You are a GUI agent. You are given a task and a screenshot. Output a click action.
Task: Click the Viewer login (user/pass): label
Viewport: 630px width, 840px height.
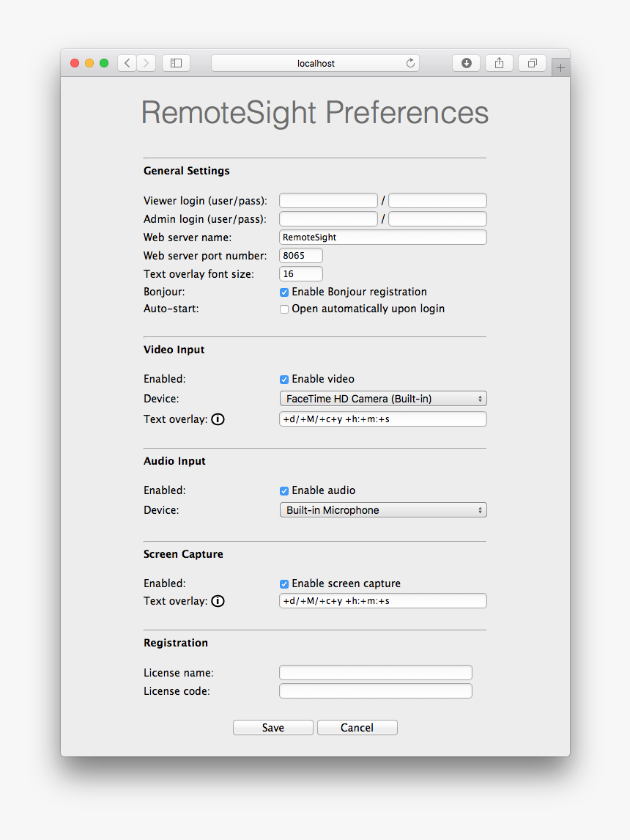coord(206,201)
